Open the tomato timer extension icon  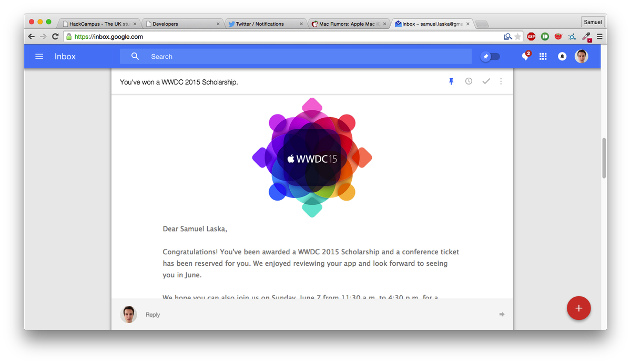[558, 37]
